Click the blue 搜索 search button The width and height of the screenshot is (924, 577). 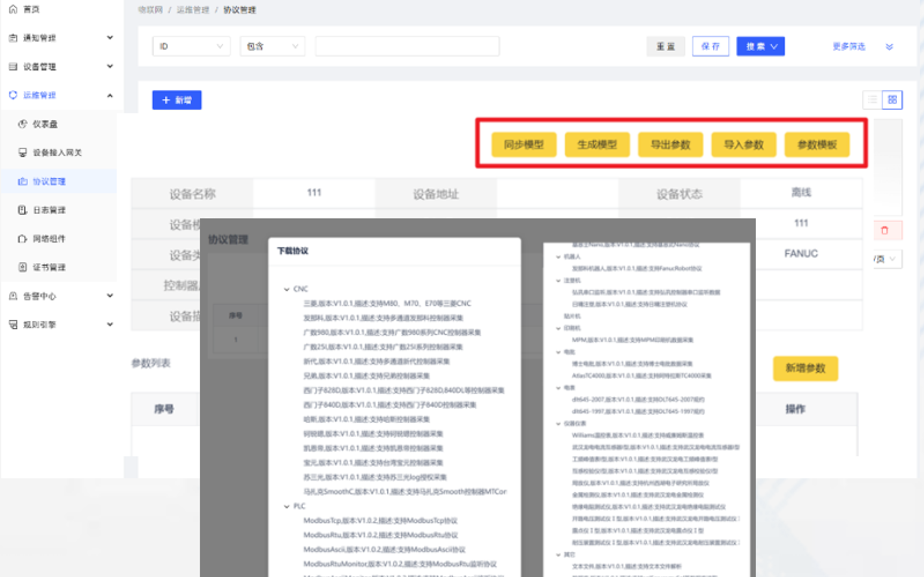(x=760, y=46)
